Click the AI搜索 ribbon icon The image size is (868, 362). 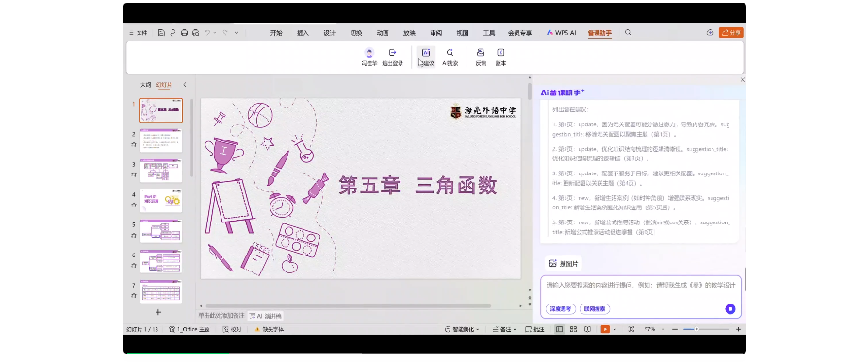(x=450, y=57)
